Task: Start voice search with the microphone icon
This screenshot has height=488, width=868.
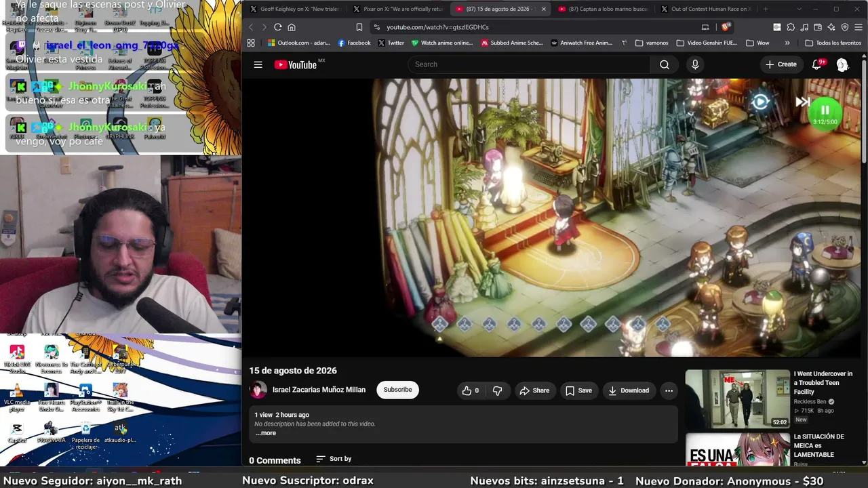Action: coord(694,64)
